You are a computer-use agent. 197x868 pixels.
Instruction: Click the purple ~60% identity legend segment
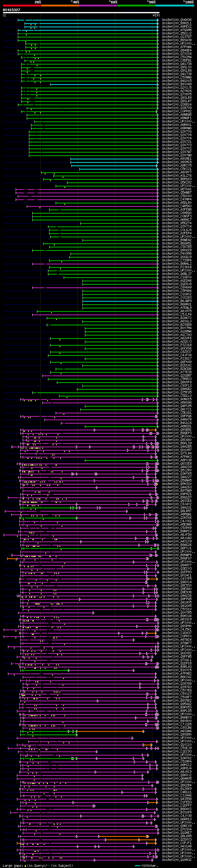[x=98, y=6]
